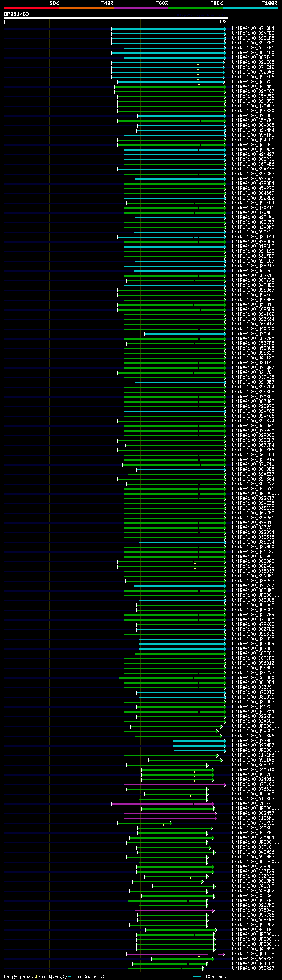This screenshot has width=282, height=980.
Task: Select the UniRef100_Q9LEC6 label
Action: coord(253,77)
